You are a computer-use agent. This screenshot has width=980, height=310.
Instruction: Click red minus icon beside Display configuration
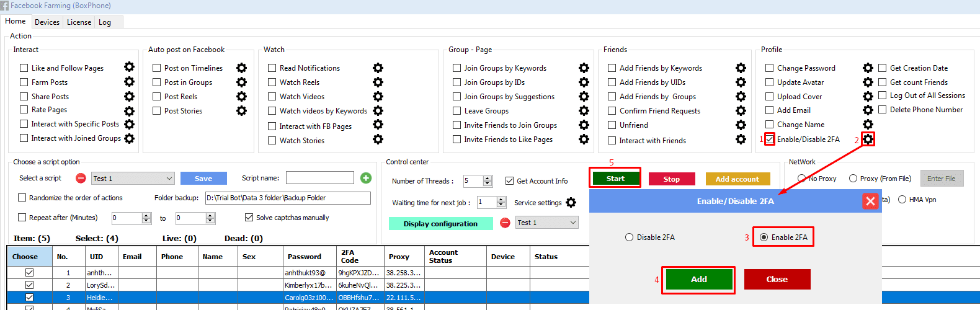[x=505, y=223]
